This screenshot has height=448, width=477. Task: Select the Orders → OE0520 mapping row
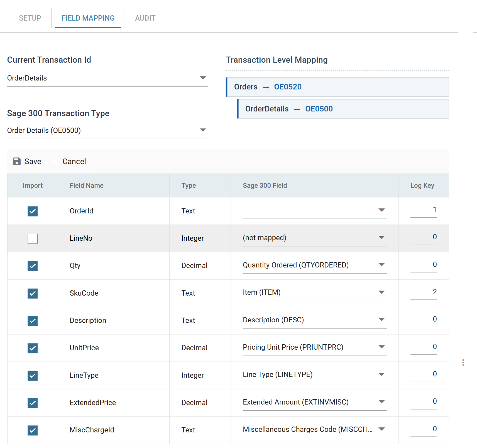point(337,87)
